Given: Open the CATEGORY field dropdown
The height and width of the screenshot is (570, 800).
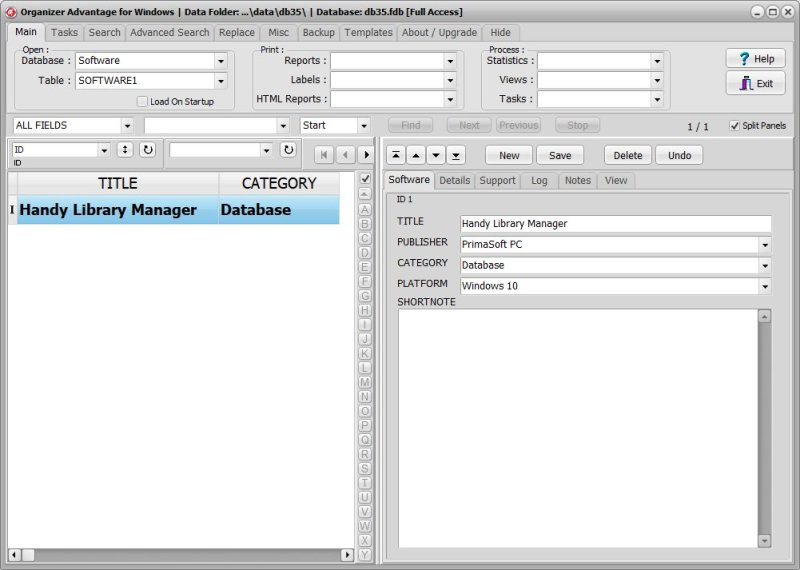Looking at the screenshot, I should [765, 266].
